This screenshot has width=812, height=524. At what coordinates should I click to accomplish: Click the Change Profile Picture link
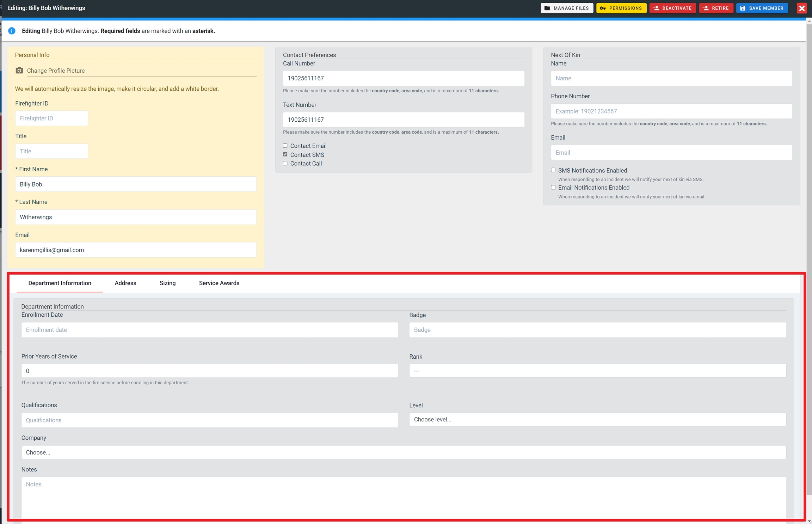(x=56, y=71)
